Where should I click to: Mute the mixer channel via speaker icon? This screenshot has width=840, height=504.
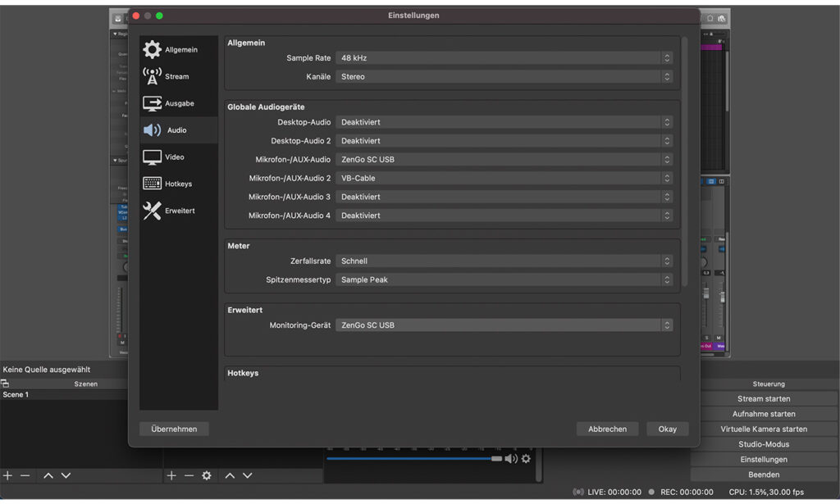point(511,459)
